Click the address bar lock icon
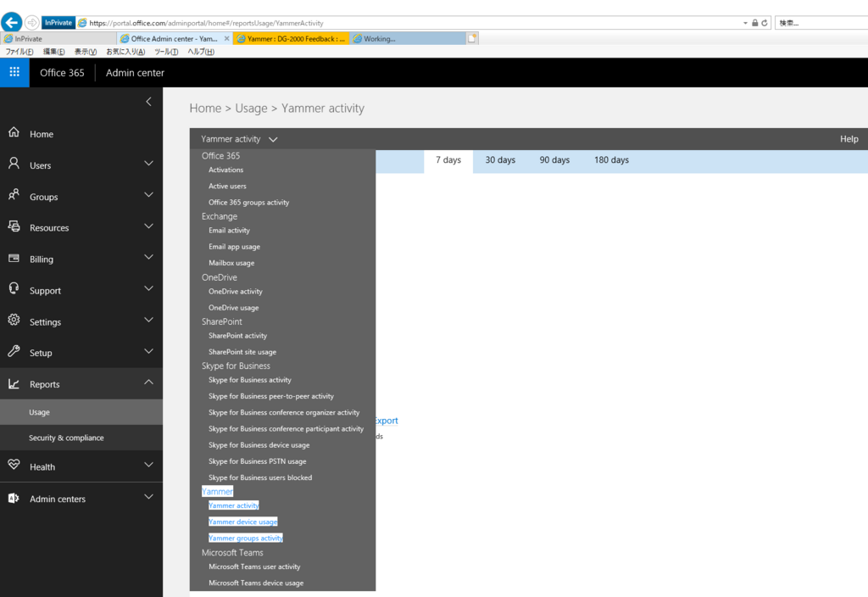Viewport: 868px width, 597px height. click(754, 23)
